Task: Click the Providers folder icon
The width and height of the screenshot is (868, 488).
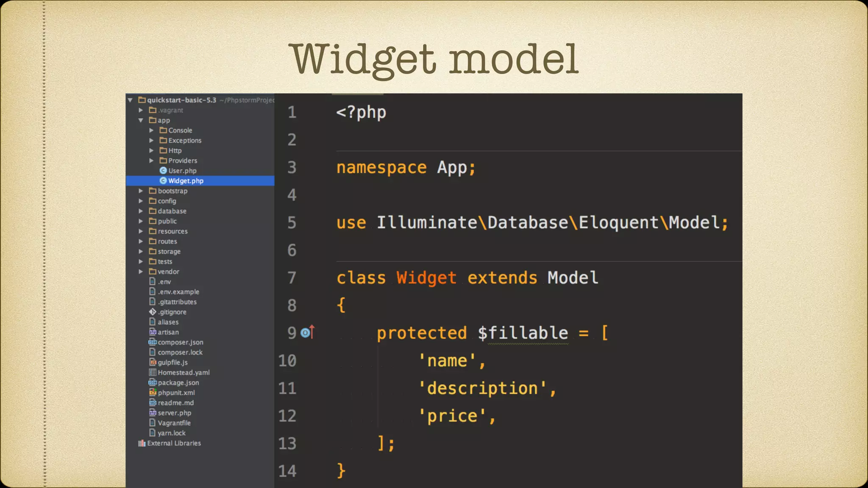Action: [x=163, y=161]
